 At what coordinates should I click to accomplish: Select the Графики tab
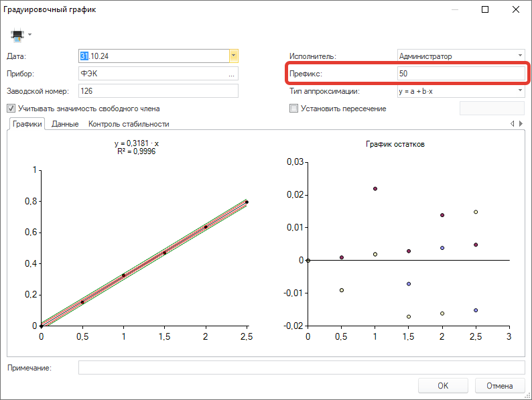click(x=27, y=124)
